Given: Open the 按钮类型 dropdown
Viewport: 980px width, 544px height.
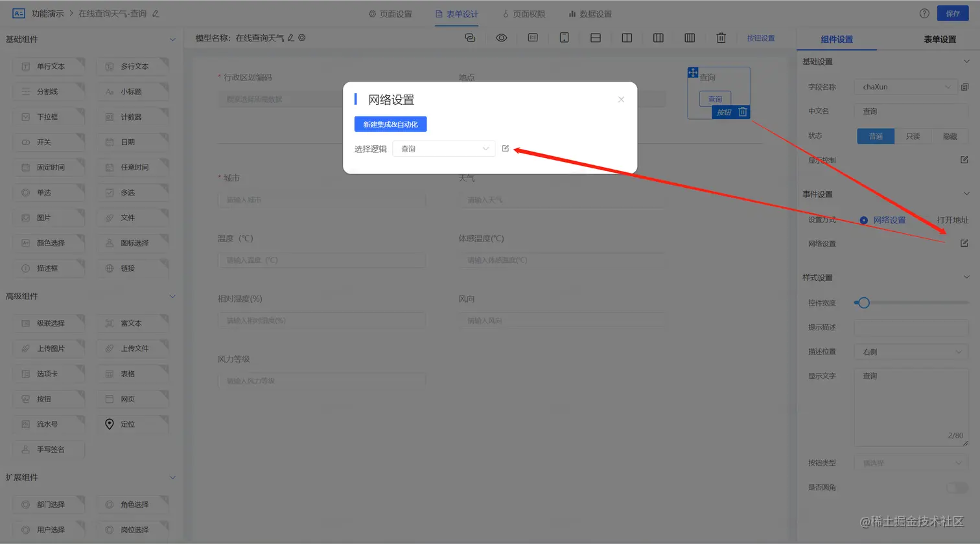Looking at the screenshot, I should coord(911,463).
